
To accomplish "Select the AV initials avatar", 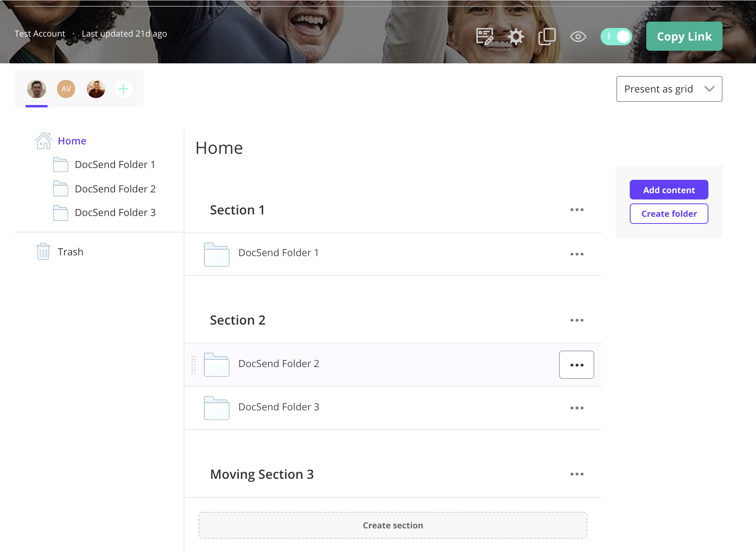I will click(x=66, y=89).
